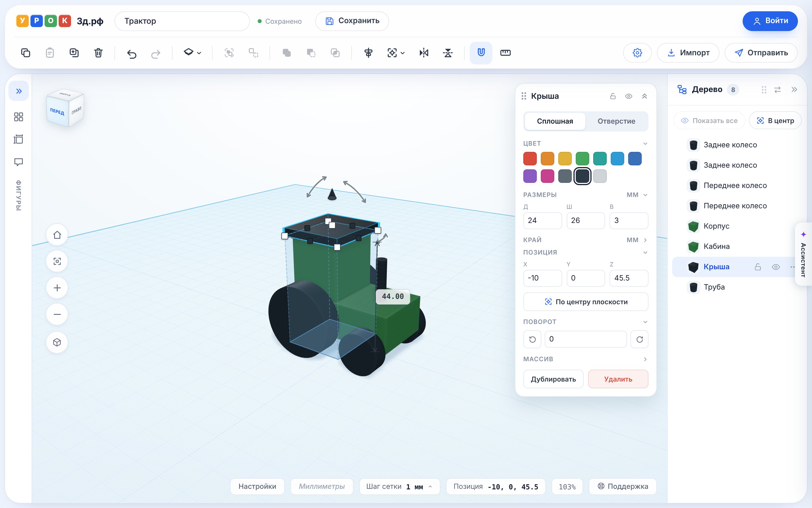
Task: Open the shapes grid icon in sidebar
Action: pyautogui.click(x=18, y=117)
